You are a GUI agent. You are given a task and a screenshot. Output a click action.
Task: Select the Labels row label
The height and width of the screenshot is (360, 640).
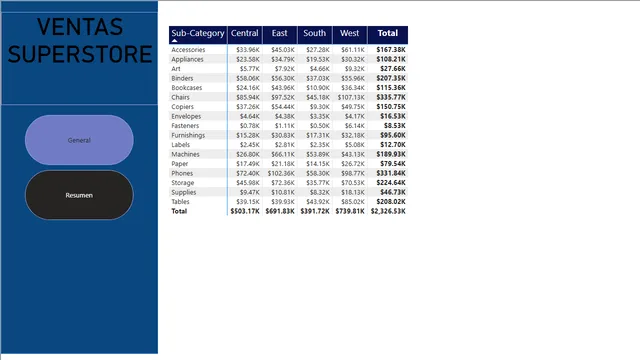tap(180, 145)
